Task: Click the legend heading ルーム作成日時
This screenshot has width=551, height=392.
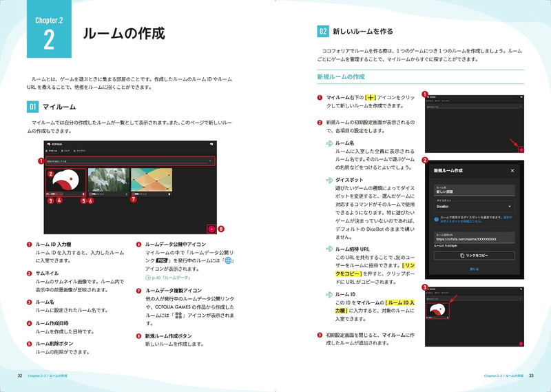Action: 52,323
